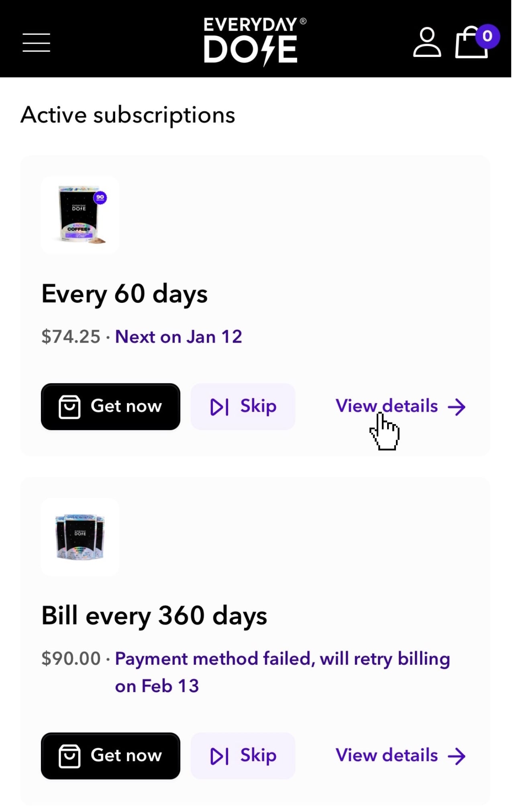Click the arrow beside first View details

457,407
